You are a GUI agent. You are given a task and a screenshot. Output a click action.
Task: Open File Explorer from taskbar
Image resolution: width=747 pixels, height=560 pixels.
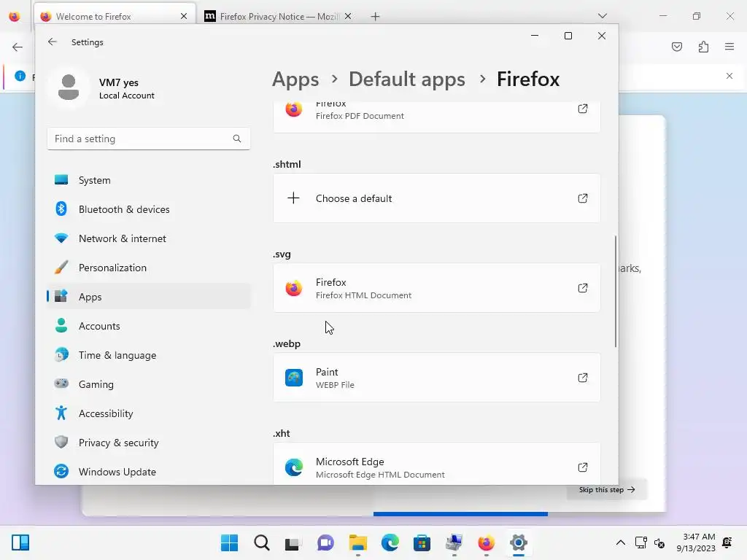point(357,542)
